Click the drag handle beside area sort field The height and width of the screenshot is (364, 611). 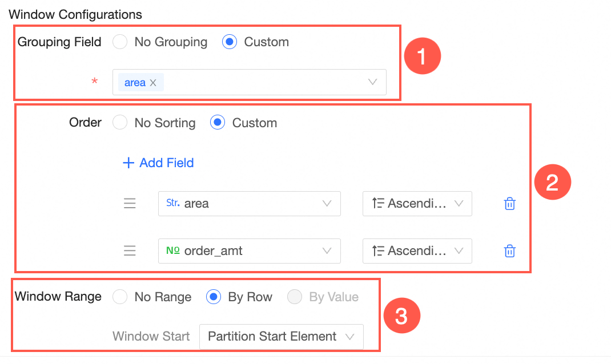pos(130,204)
